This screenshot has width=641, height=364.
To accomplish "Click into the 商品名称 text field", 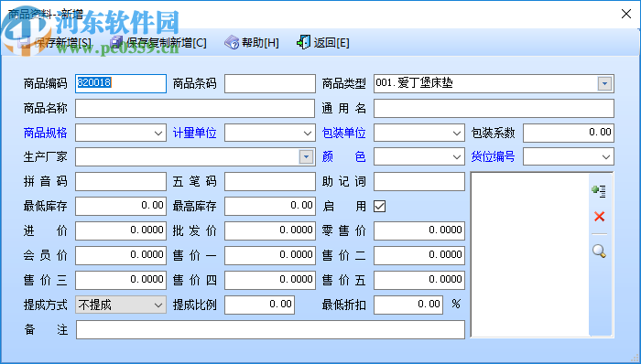I will coord(195,109).
